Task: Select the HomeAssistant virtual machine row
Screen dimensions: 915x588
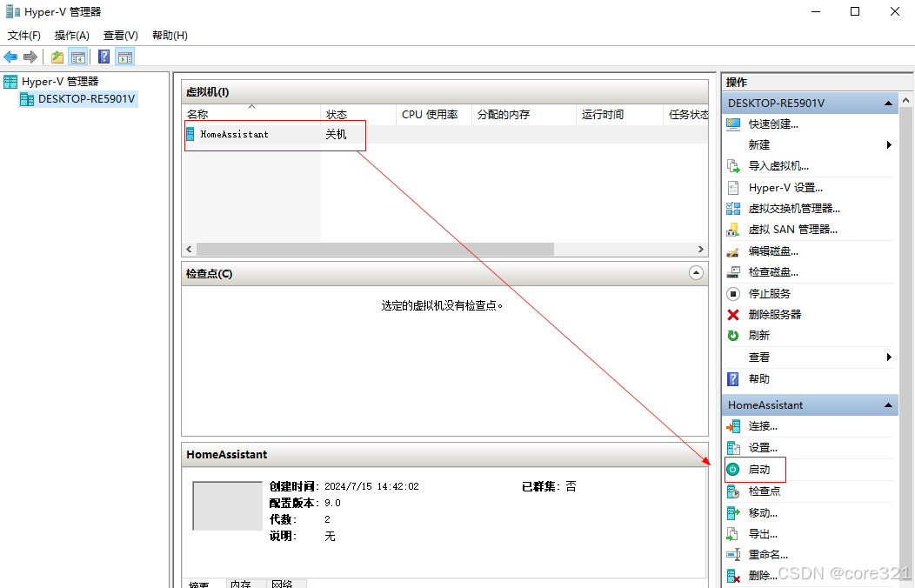Action: pos(446,134)
